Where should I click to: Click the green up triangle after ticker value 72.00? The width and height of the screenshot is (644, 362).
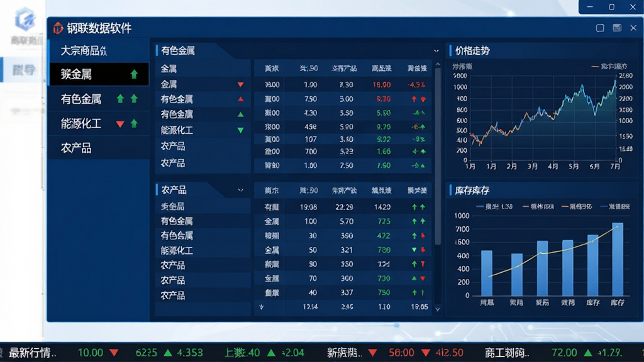point(588,353)
